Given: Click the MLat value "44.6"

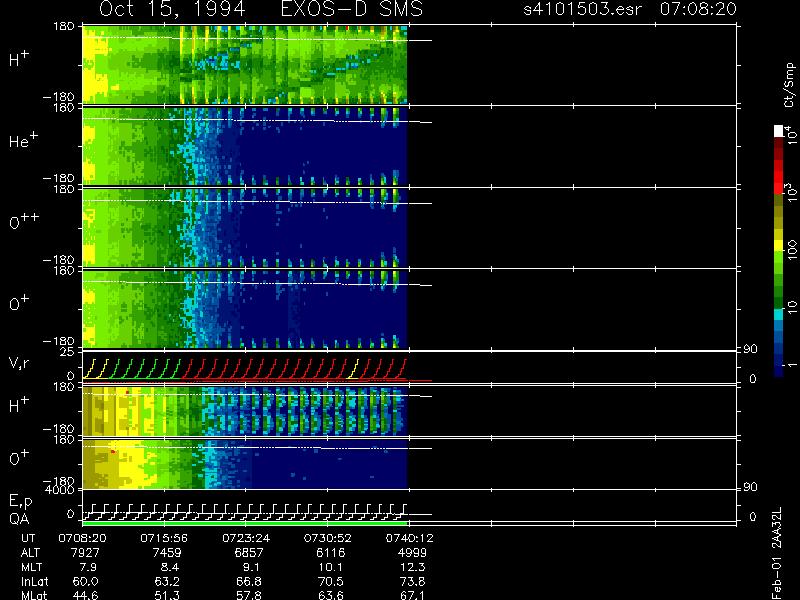Looking at the screenshot, I should (85, 595).
